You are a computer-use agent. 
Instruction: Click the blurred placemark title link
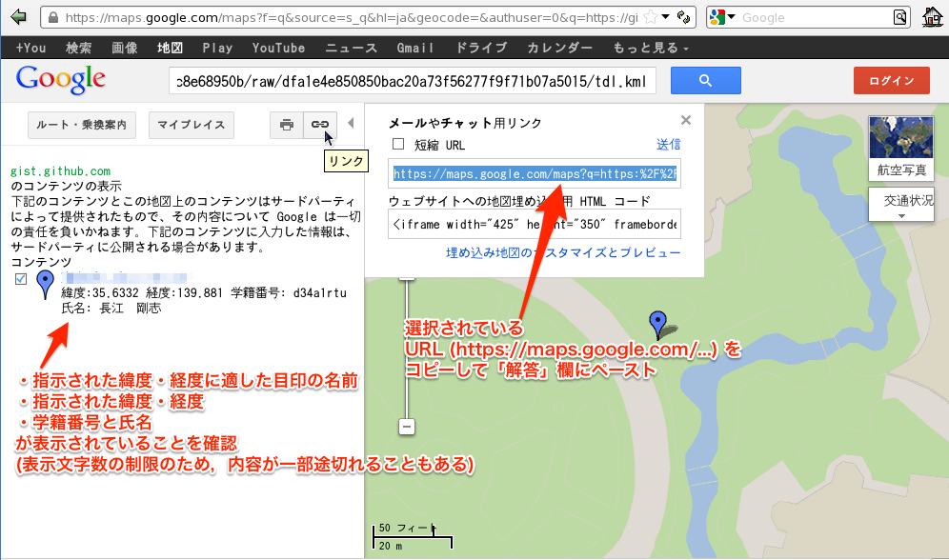coord(127,278)
